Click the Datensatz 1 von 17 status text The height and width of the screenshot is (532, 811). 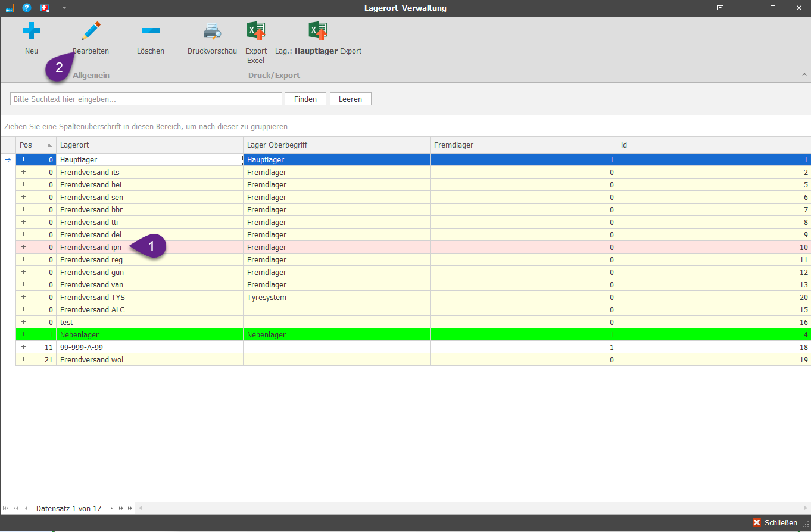click(x=68, y=508)
